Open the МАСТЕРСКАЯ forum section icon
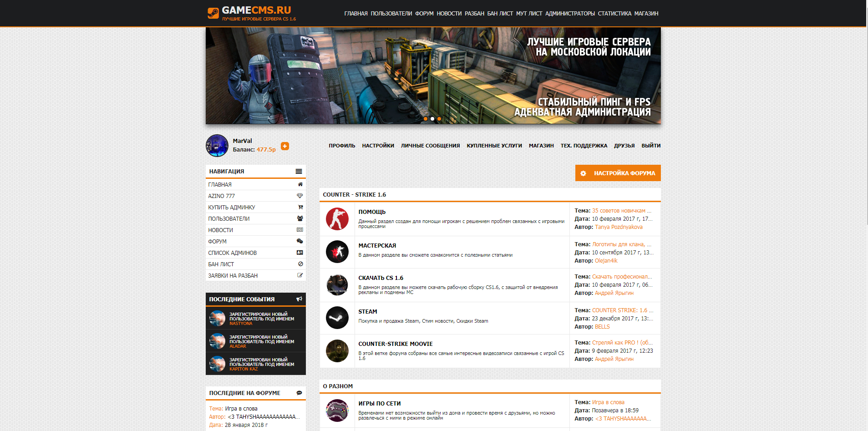This screenshot has width=868, height=431. (x=337, y=252)
